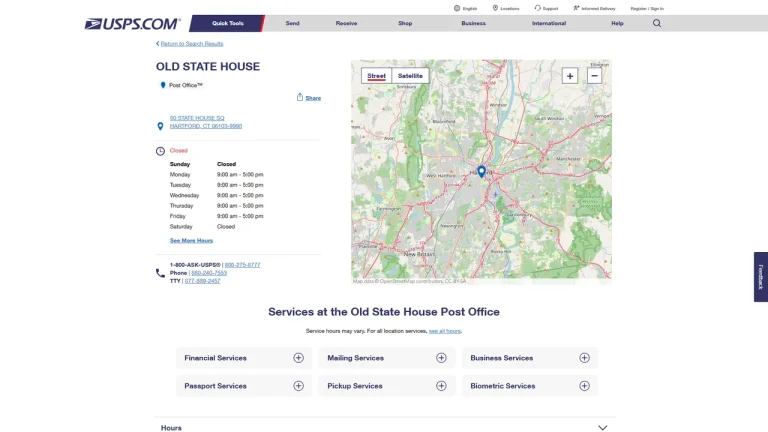Click New Britain label on the map
This screenshot has height=432, width=768.
[419, 254]
